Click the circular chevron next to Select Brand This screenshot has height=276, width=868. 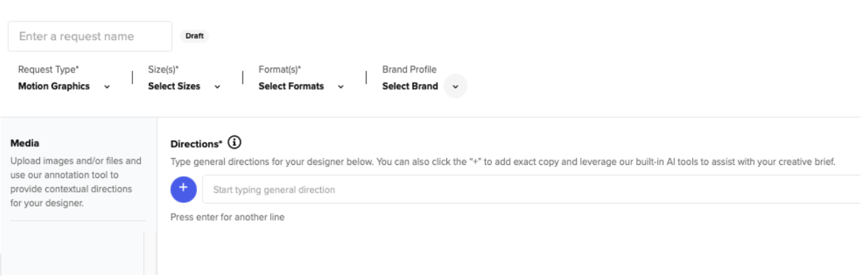click(455, 87)
